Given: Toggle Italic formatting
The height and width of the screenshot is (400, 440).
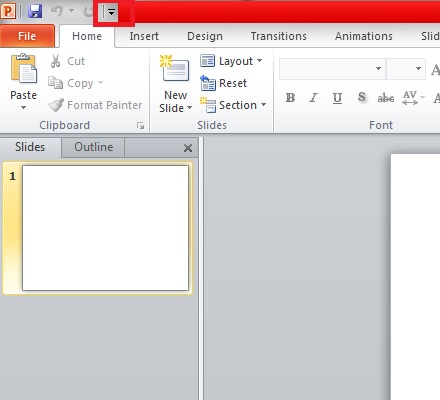Looking at the screenshot, I should [x=313, y=98].
